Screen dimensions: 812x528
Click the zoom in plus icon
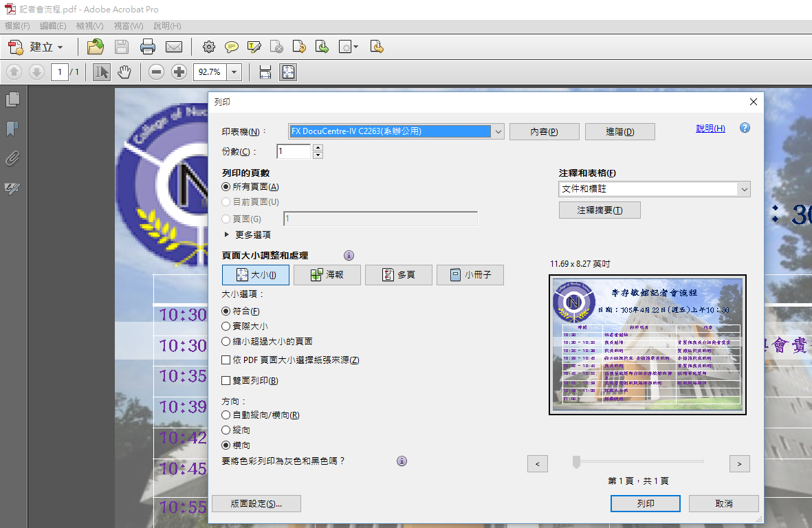179,71
